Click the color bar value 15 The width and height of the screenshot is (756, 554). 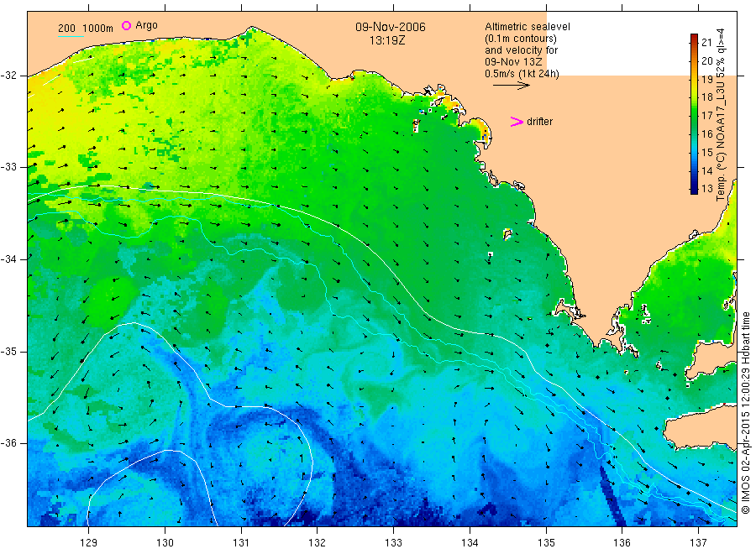[706, 152]
